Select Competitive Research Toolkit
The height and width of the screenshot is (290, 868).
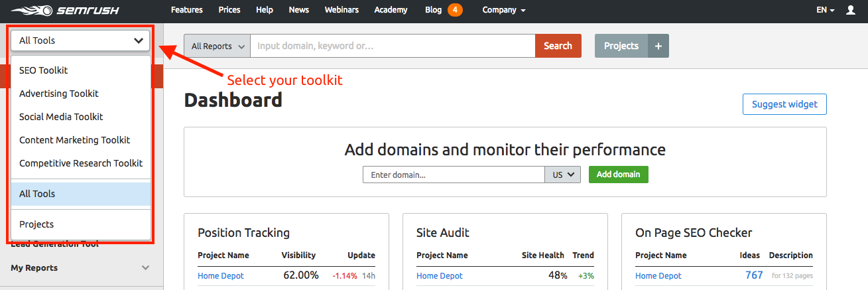81,163
